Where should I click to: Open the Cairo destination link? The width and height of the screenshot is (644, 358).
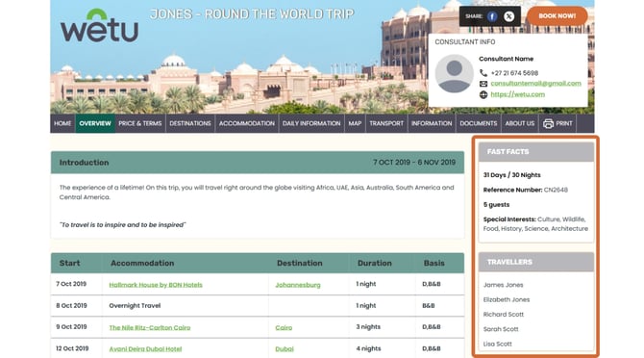tap(284, 327)
